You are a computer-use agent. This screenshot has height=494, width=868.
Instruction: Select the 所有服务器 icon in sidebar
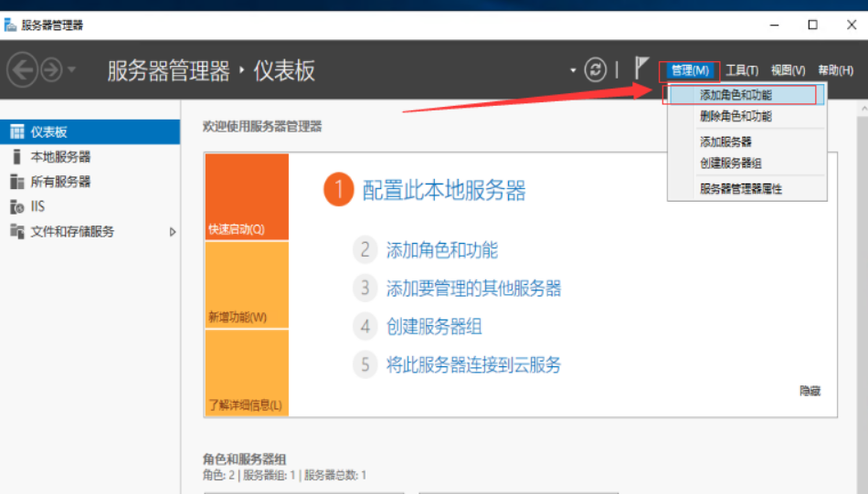coord(16,182)
